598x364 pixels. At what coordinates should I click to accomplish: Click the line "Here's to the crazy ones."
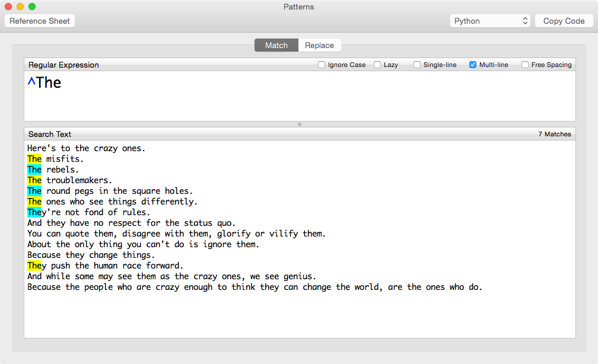[x=86, y=148]
